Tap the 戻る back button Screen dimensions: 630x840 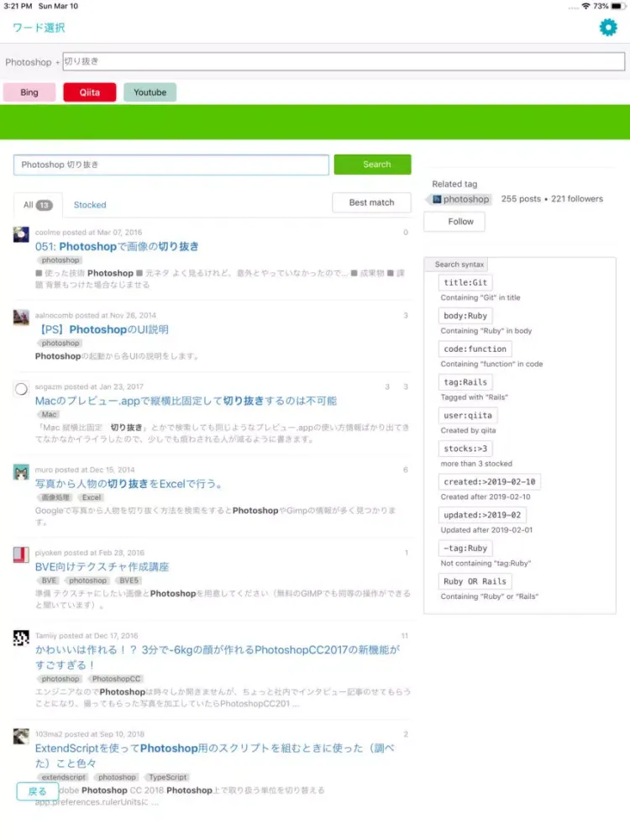pos(38,791)
